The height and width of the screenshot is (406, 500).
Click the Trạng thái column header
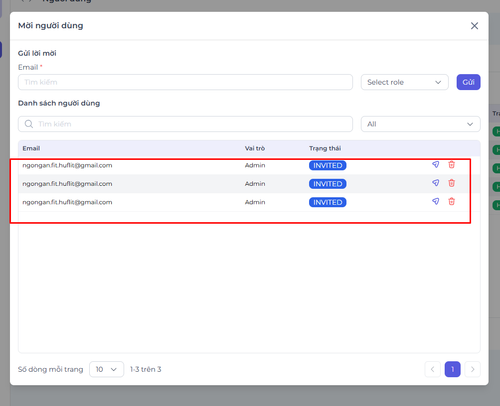click(x=325, y=148)
